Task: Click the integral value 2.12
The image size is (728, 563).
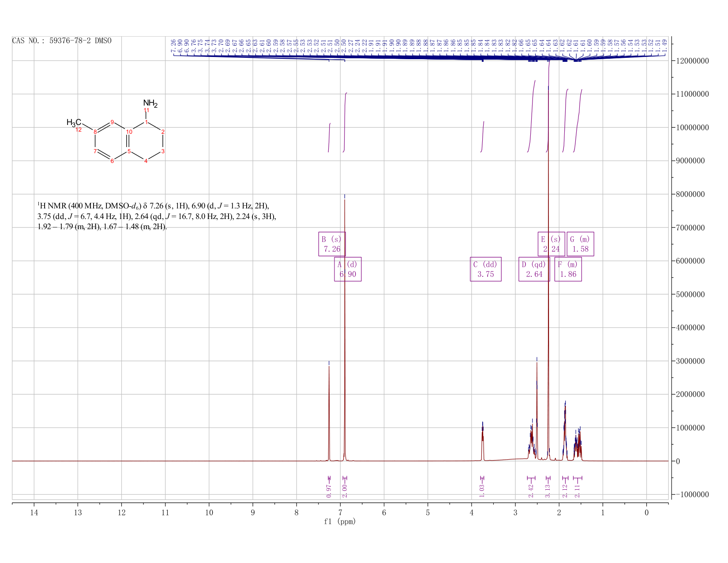Action: 565,490
